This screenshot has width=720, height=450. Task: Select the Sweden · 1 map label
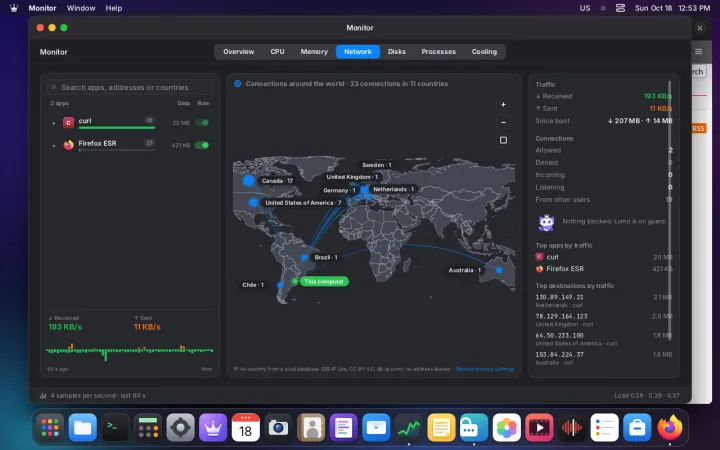point(377,165)
